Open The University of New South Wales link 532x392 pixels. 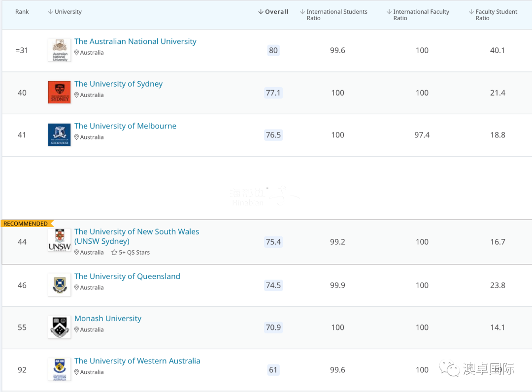click(137, 236)
